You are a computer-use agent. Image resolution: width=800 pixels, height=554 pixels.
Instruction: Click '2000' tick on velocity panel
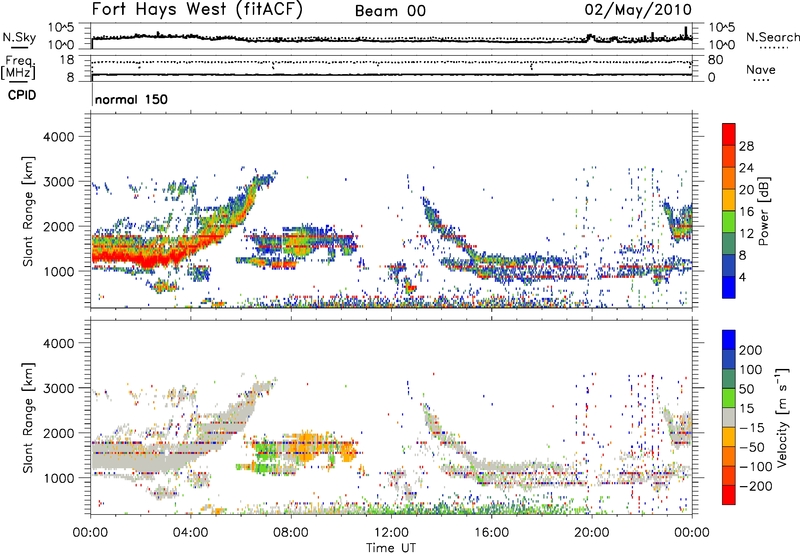point(58,433)
